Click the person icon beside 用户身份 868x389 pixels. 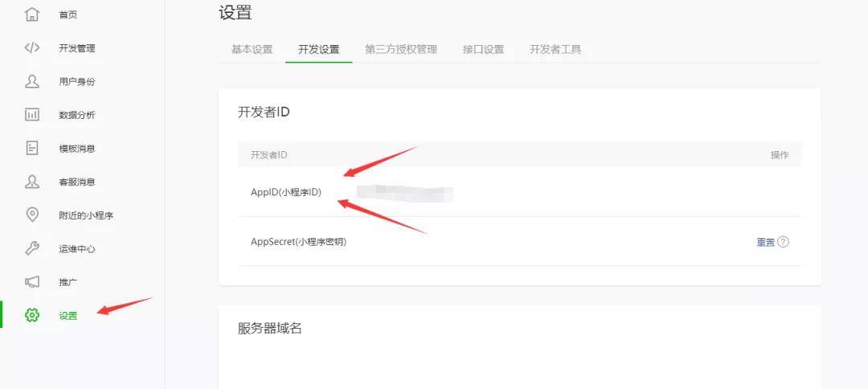(x=32, y=81)
